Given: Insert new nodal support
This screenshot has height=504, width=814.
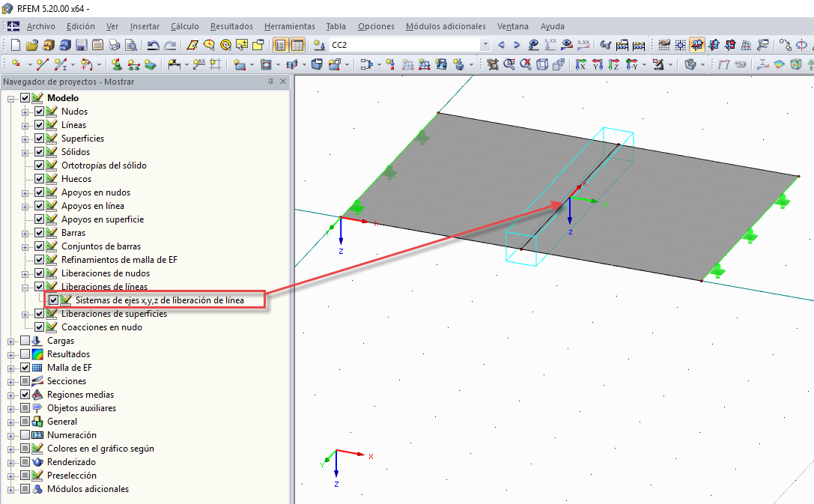Looking at the screenshot, I should (x=117, y=64).
